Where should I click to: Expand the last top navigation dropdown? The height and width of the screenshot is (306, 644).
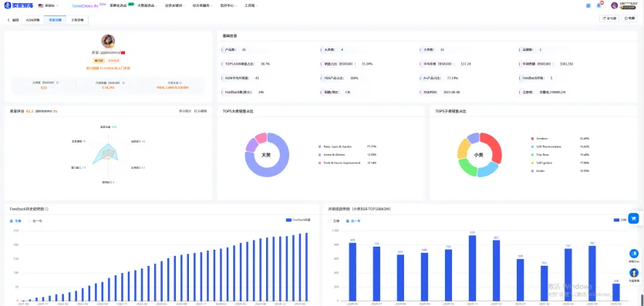(251, 5)
